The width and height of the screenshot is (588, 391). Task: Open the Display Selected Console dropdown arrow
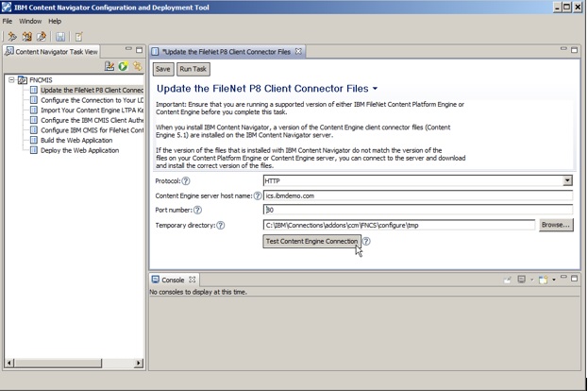(531, 280)
